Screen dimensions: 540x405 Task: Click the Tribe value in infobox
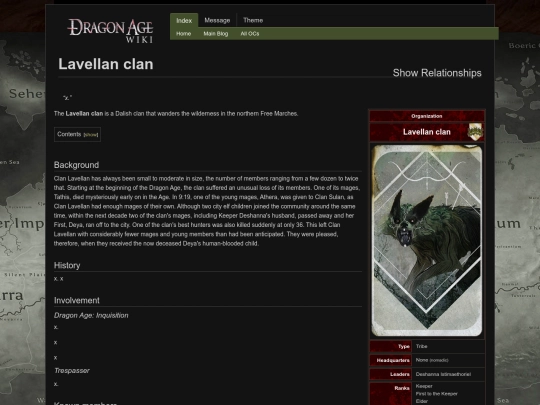pyautogui.click(x=422, y=346)
